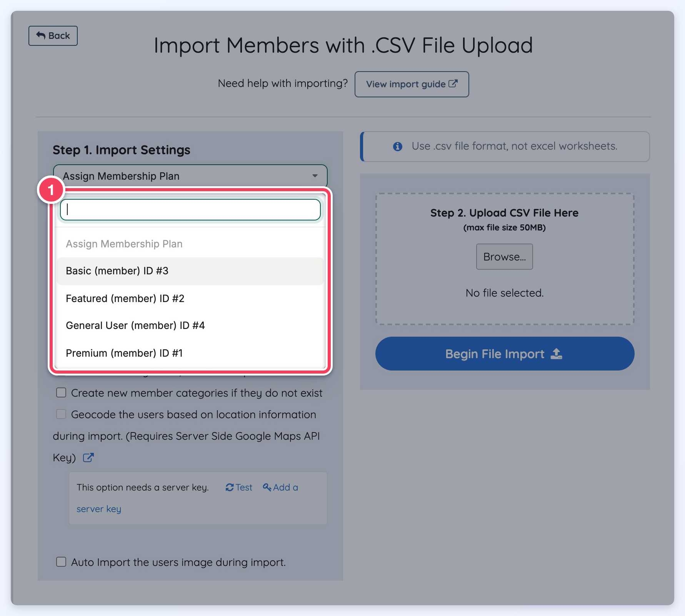Go back with the Back button
Screen dimensions: 685x616
53,36
